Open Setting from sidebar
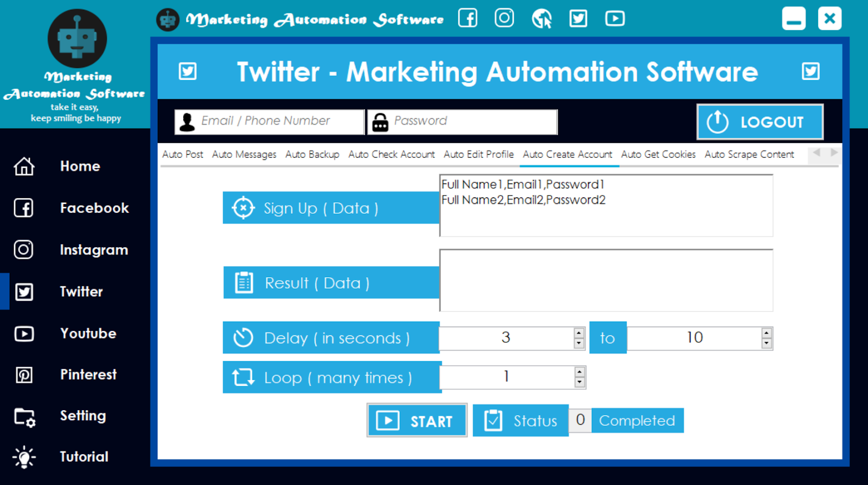The width and height of the screenshot is (868, 485). click(82, 416)
